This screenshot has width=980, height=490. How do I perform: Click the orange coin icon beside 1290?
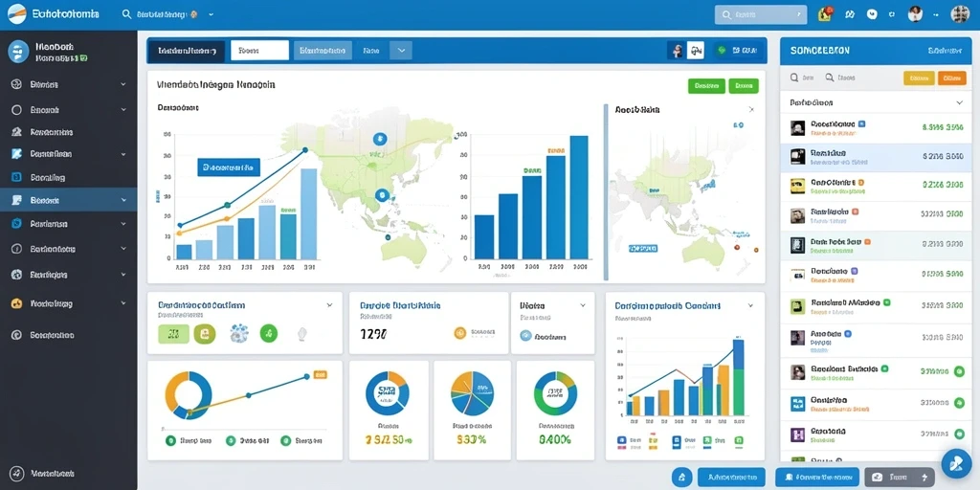(460, 333)
